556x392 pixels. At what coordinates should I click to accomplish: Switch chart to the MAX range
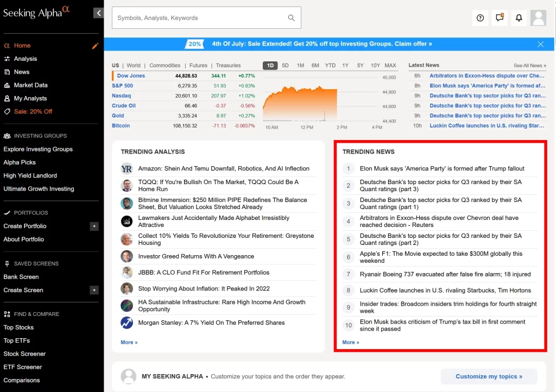[x=390, y=66]
